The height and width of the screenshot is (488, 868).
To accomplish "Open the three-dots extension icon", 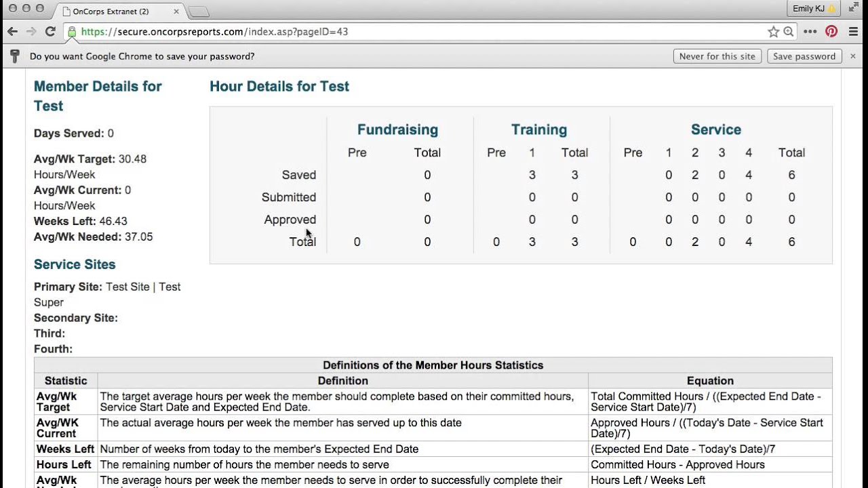I will [x=810, y=32].
